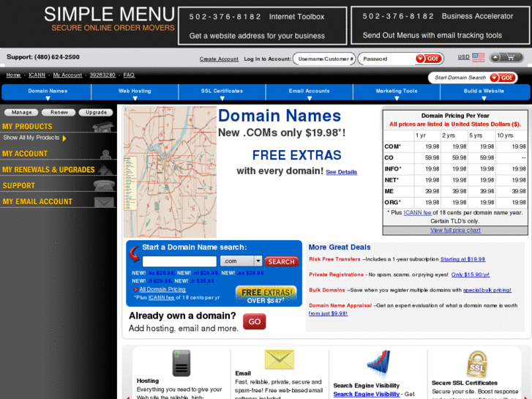Focus the Password field
532x399 pixels.
point(387,59)
